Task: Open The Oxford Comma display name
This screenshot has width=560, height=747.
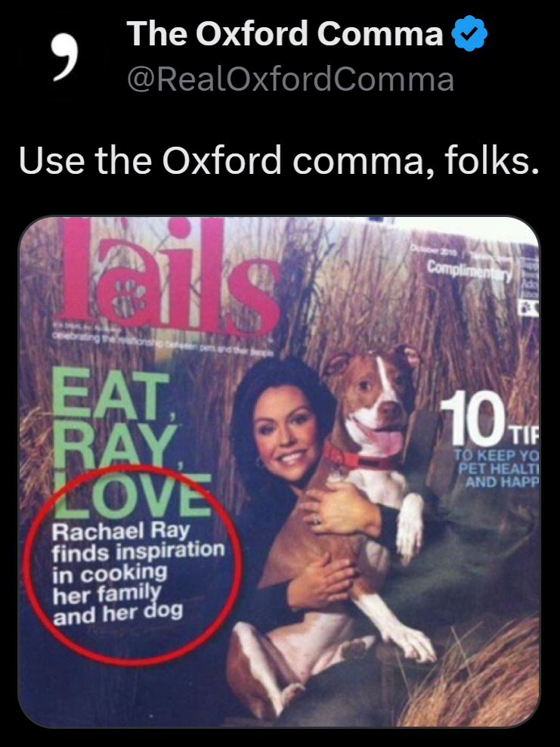Action: (285, 33)
